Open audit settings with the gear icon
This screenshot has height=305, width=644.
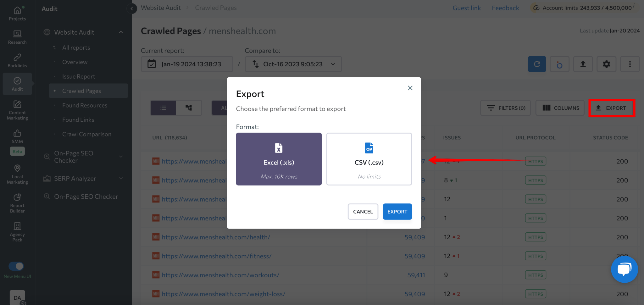pyautogui.click(x=606, y=64)
